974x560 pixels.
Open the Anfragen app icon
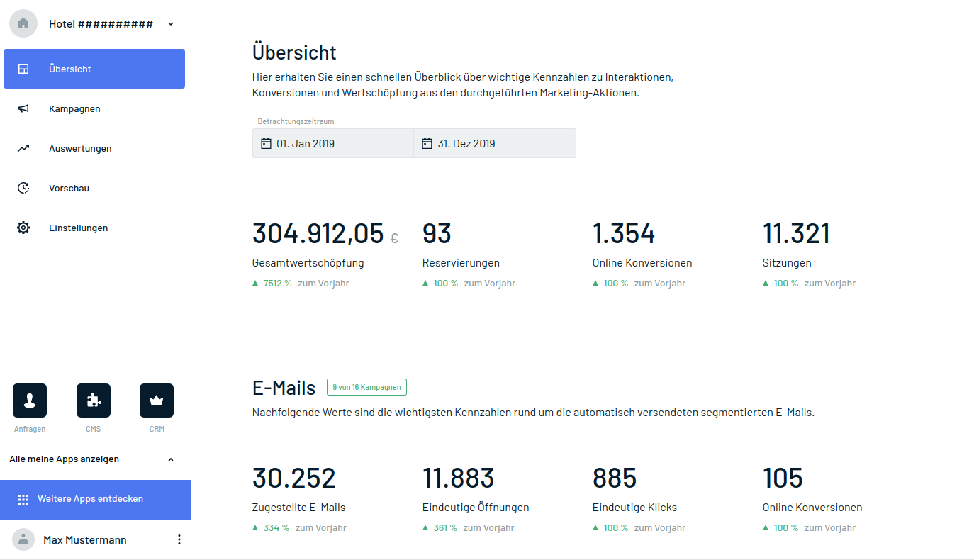click(30, 401)
